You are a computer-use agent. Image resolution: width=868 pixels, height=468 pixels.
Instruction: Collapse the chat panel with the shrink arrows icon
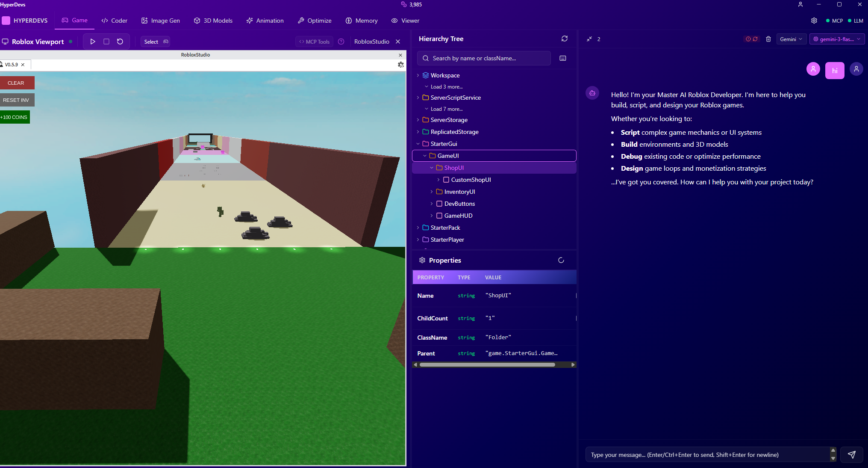click(x=589, y=39)
